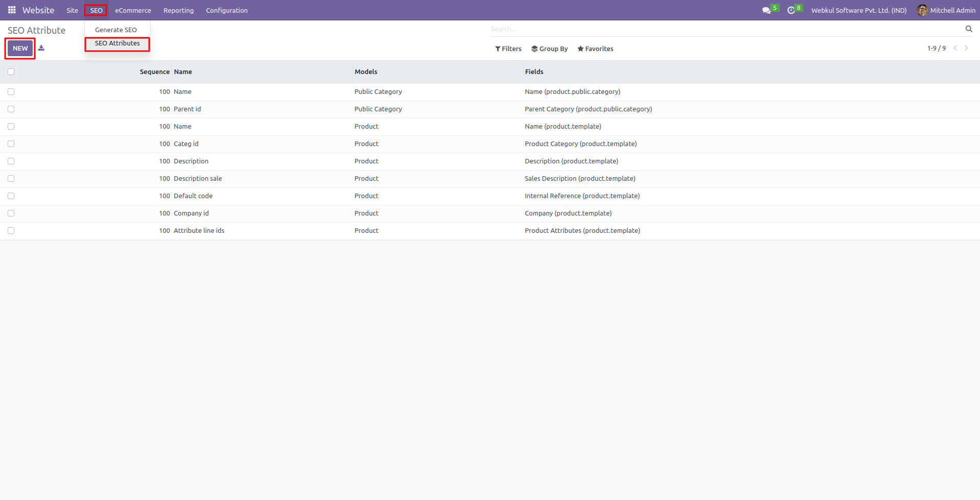Open the Site menu
Screen dimensions: 980x500
pyautogui.click(x=72, y=10)
